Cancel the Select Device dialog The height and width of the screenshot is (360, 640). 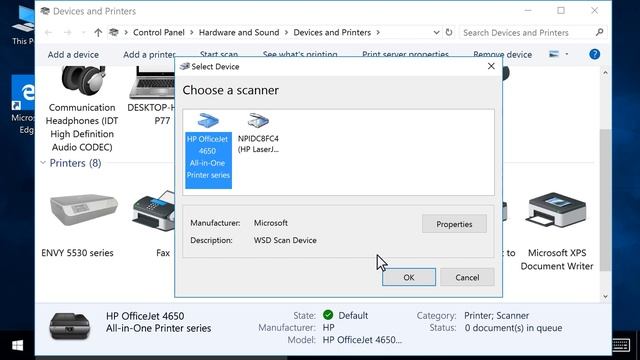467,278
